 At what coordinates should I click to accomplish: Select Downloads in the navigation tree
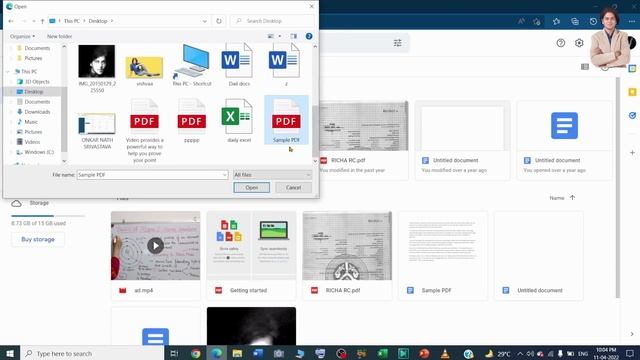pos(37,112)
